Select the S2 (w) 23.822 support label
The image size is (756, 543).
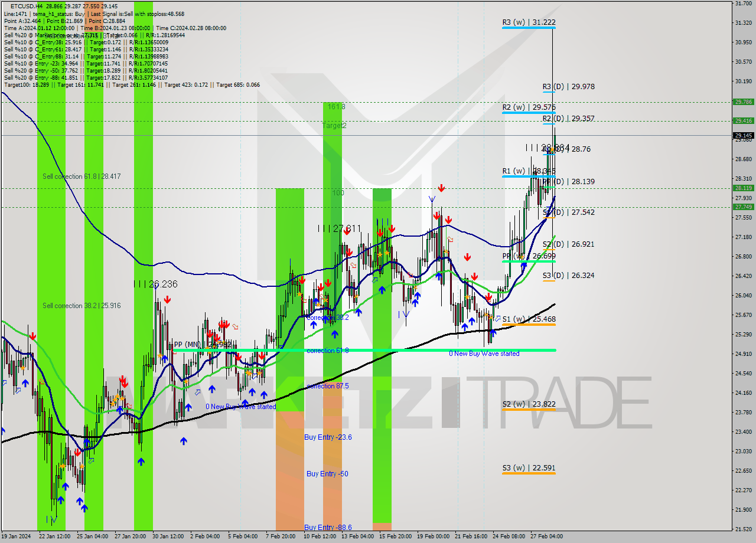click(529, 404)
